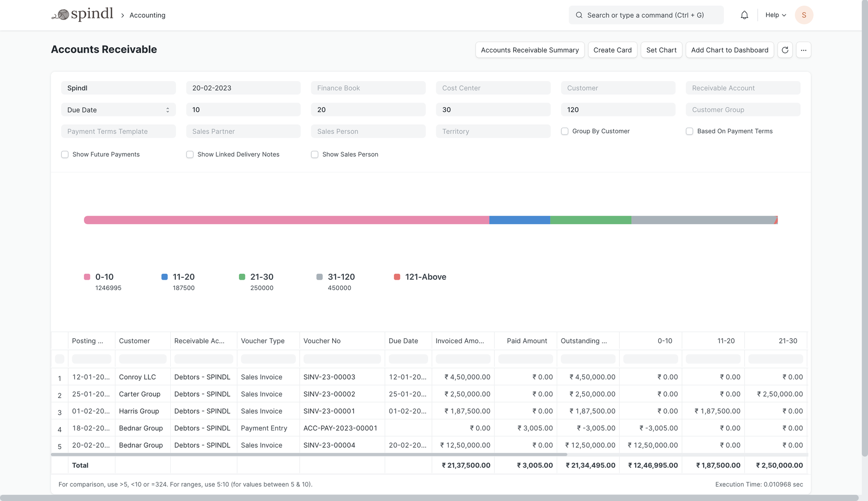
Task: Click the 31-120 legend label
Action: (341, 277)
